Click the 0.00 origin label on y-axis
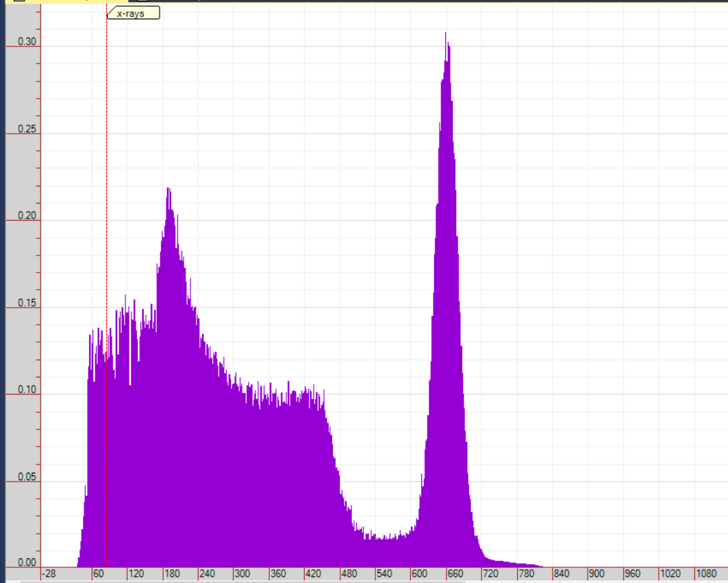The height and width of the screenshot is (583, 728). (27, 562)
